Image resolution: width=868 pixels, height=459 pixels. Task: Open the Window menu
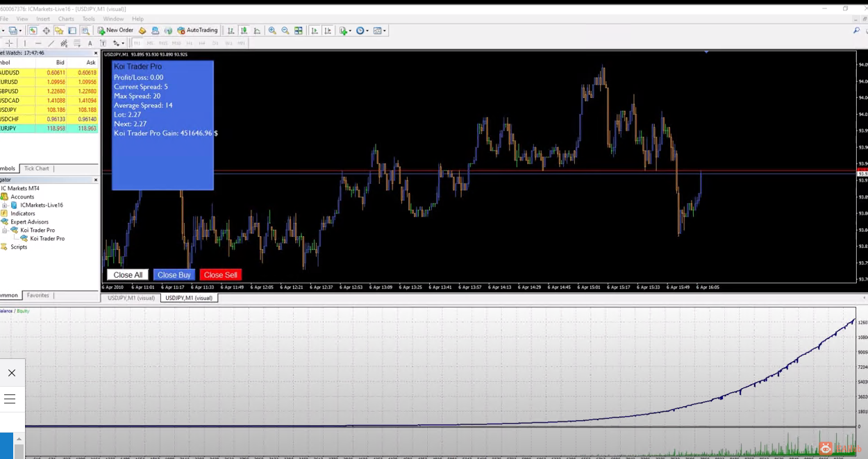click(113, 19)
